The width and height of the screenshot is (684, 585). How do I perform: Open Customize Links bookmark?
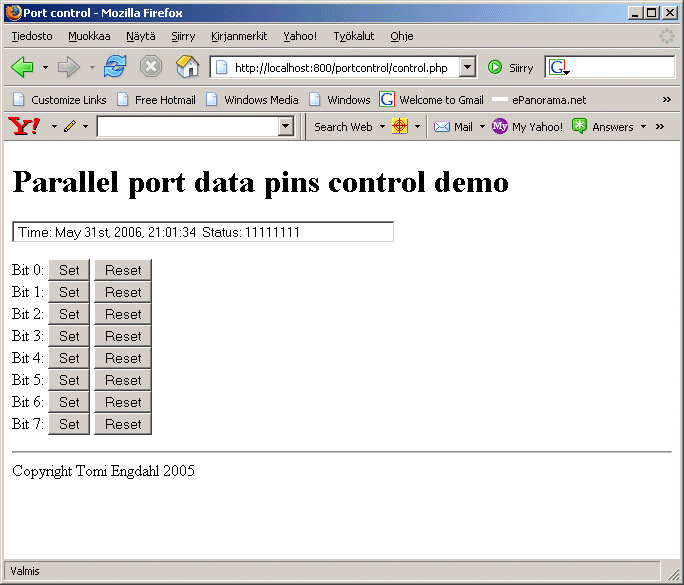[x=60, y=100]
